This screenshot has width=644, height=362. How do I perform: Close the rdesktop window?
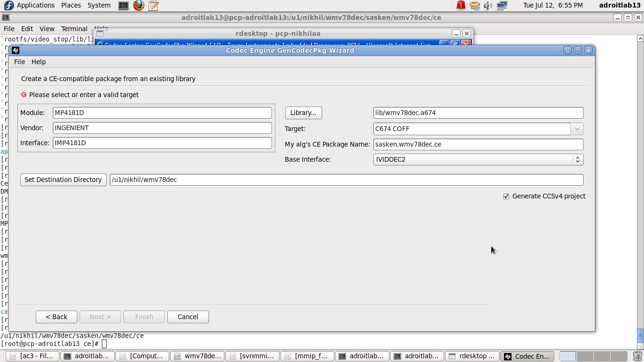pyautogui.click(x=466, y=33)
